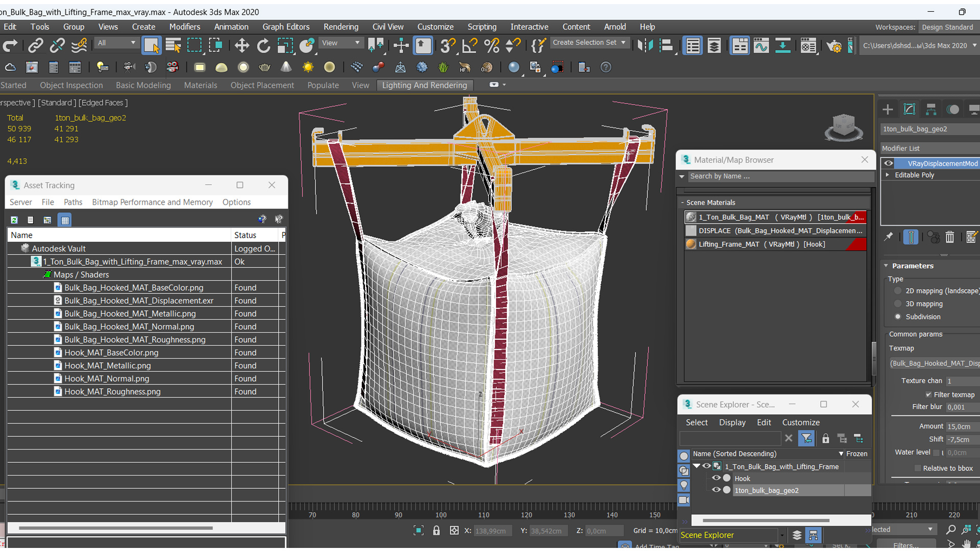Select Lifting_Frame_MAT orange material swatch
980x551 pixels.
coord(691,244)
